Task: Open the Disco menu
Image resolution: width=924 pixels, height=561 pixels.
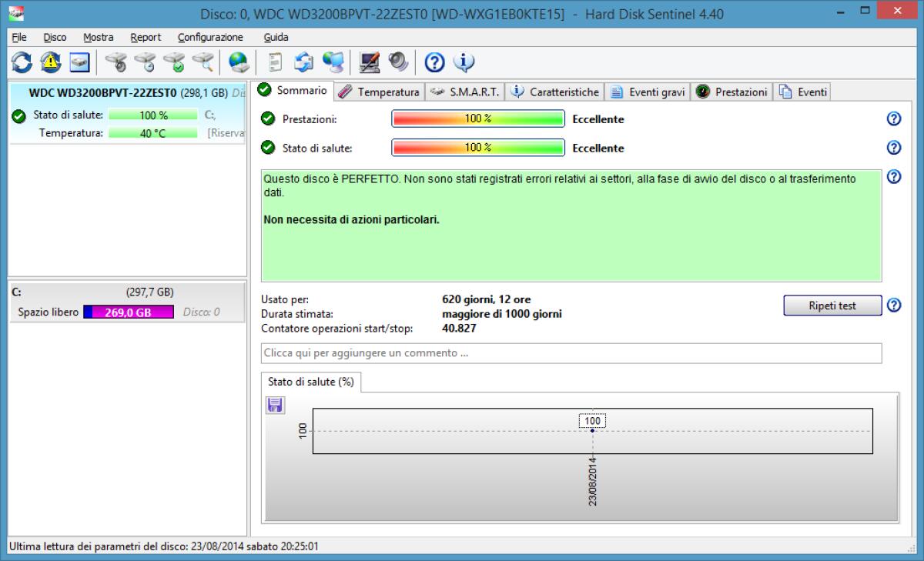Action: (54, 37)
